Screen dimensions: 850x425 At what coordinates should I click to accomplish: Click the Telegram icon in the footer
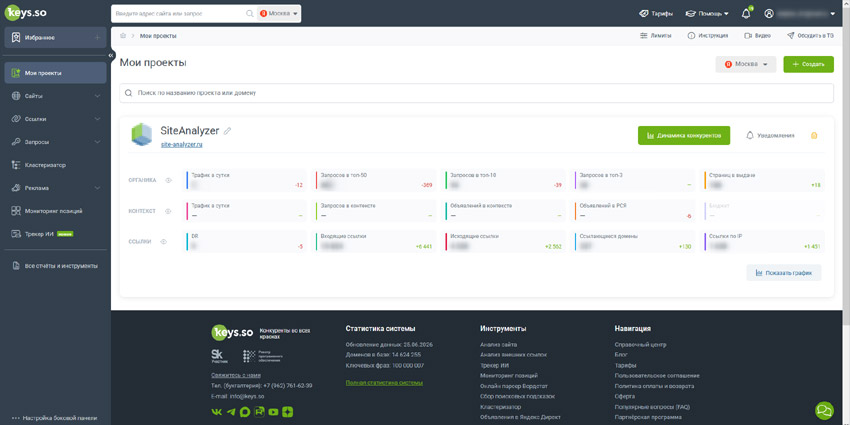(x=231, y=412)
